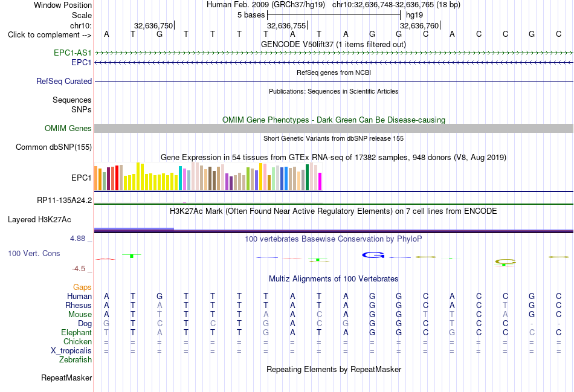Open the GTEx tissue expression bar chart
This screenshot has width=574, height=392.
coord(208,176)
